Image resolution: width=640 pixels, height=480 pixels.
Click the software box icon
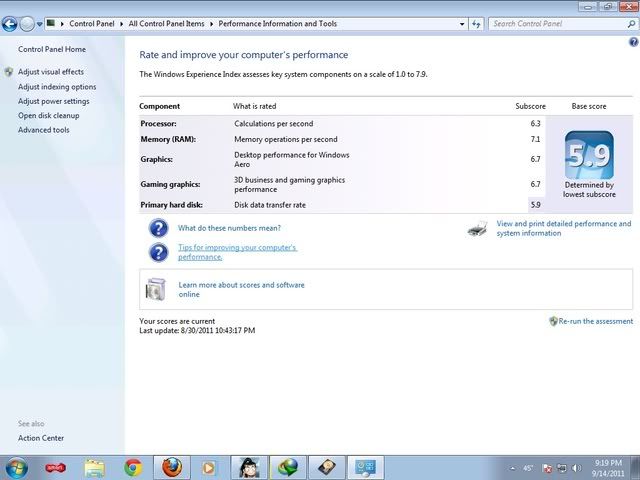click(x=156, y=289)
